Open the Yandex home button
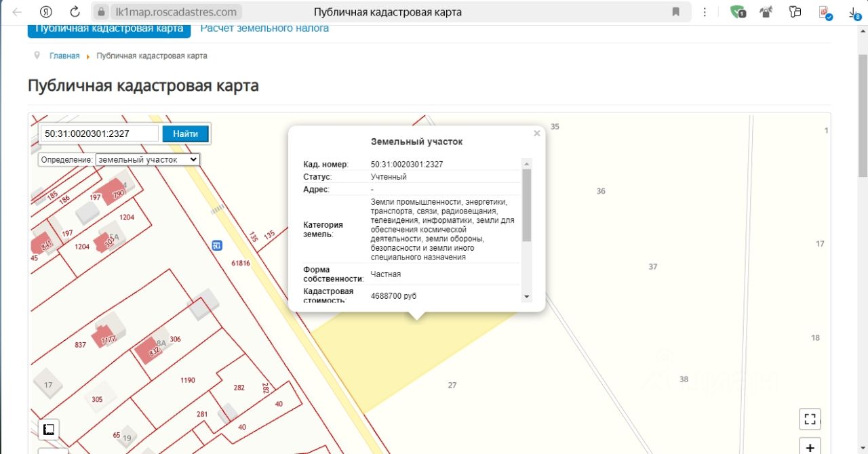Screen dimensions: 868x454 [46, 12]
